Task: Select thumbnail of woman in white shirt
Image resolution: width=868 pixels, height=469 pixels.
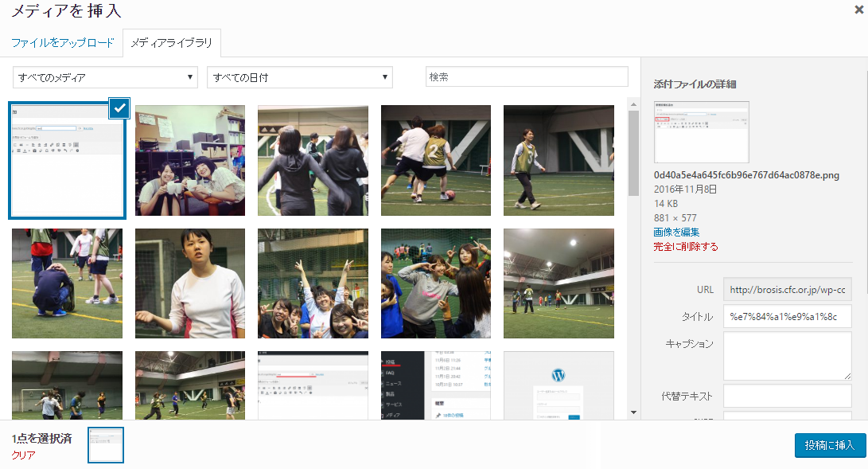Action: pos(190,283)
